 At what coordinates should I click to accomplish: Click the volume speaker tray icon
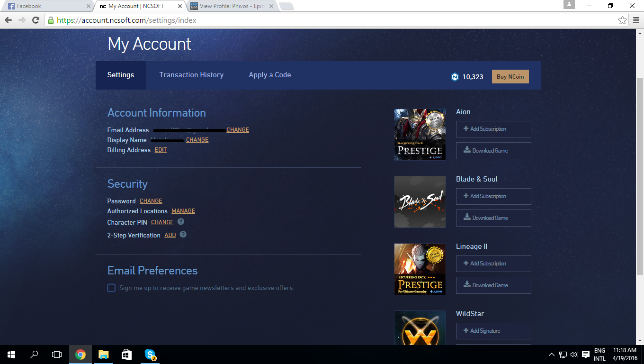coord(574,355)
